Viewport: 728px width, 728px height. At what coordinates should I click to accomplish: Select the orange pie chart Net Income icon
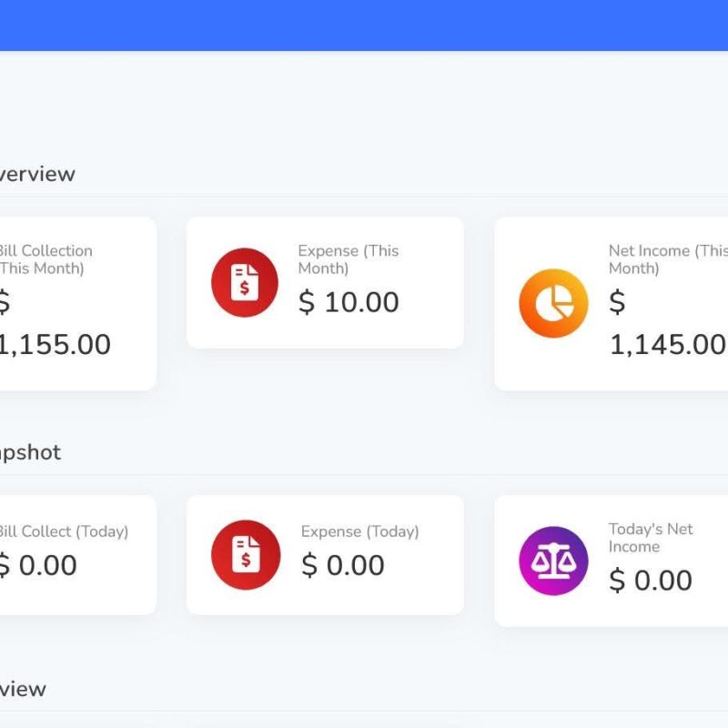click(x=553, y=302)
